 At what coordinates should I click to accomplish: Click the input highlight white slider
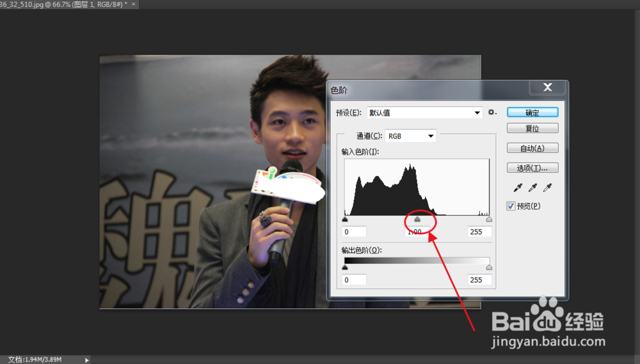tap(489, 219)
